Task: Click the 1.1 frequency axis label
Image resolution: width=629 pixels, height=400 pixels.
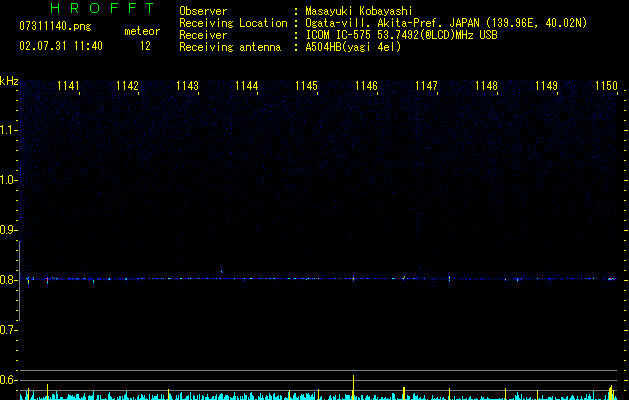Action: pos(8,130)
